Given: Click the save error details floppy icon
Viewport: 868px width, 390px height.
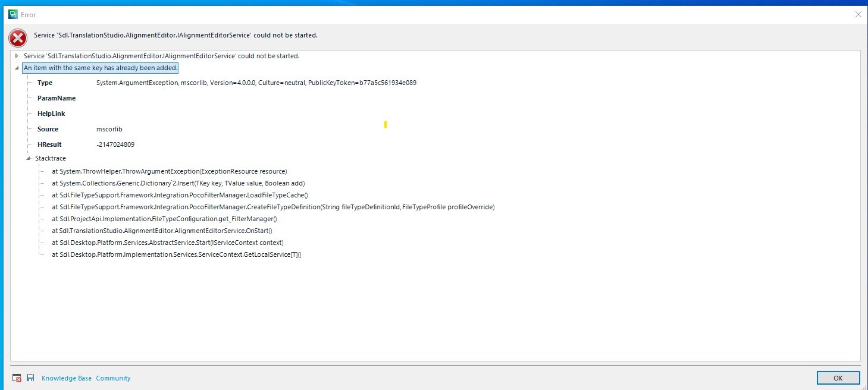Looking at the screenshot, I should (x=30, y=378).
